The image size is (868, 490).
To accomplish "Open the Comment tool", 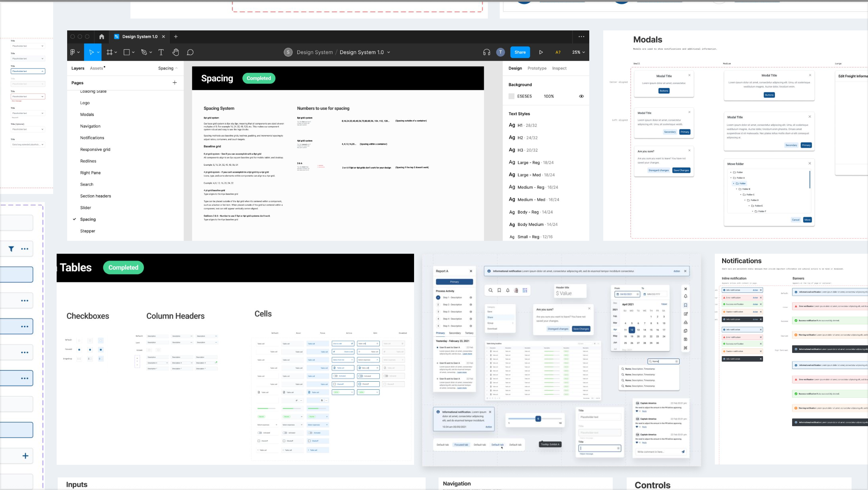I will (x=190, y=52).
